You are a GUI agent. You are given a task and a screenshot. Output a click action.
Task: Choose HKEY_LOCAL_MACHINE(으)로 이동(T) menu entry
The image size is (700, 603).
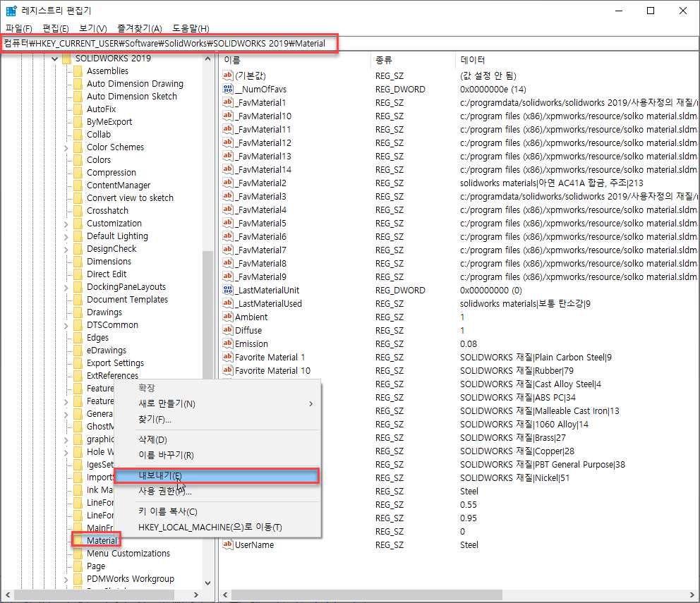pos(217,527)
